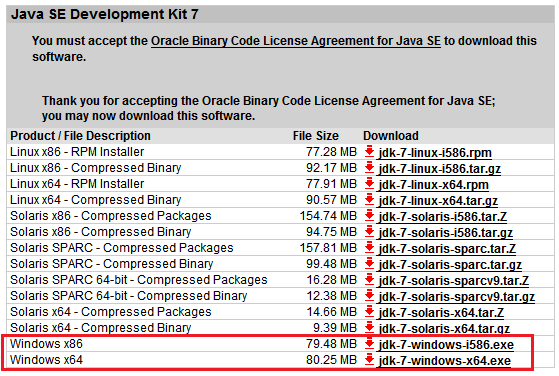Click download arrow icon for jdk-7-solaris-sparcv9.tar.gz
The image size is (559, 376).
(369, 296)
